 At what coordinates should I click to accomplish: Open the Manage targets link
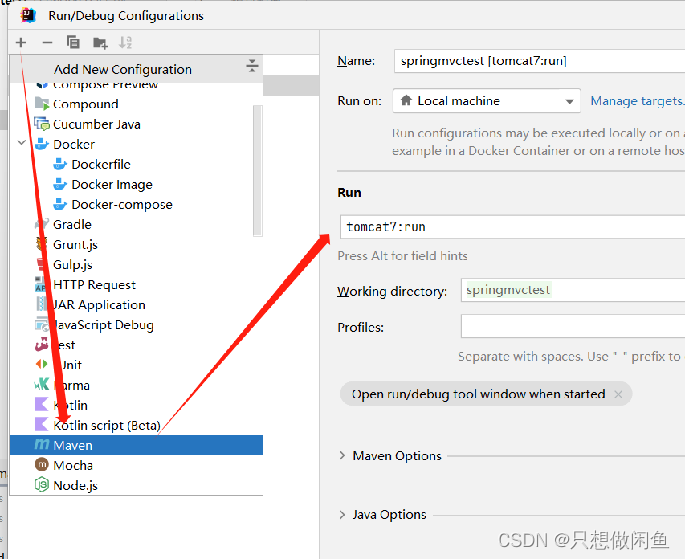point(637,101)
